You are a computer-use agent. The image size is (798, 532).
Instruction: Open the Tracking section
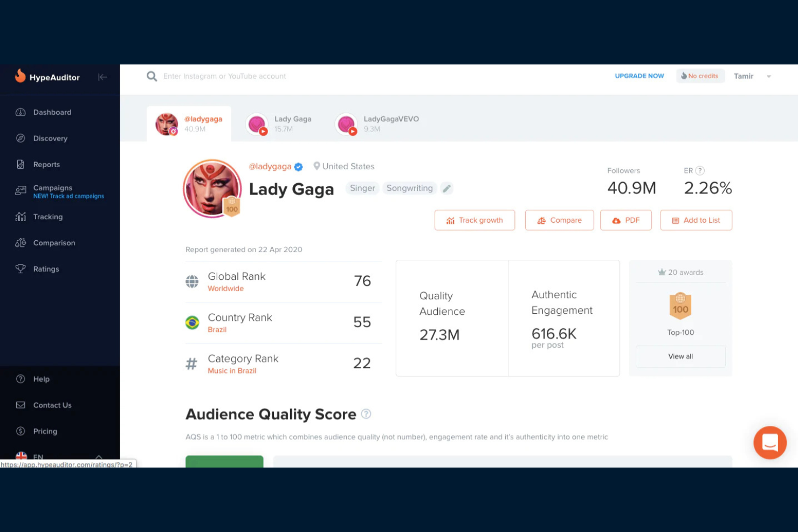(x=48, y=217)
